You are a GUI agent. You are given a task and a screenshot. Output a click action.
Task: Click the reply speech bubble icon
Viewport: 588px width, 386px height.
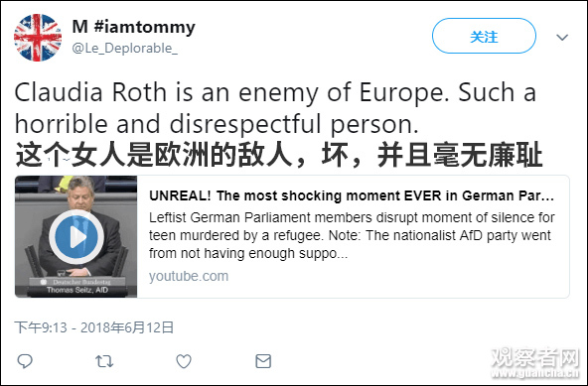(25, 361)
